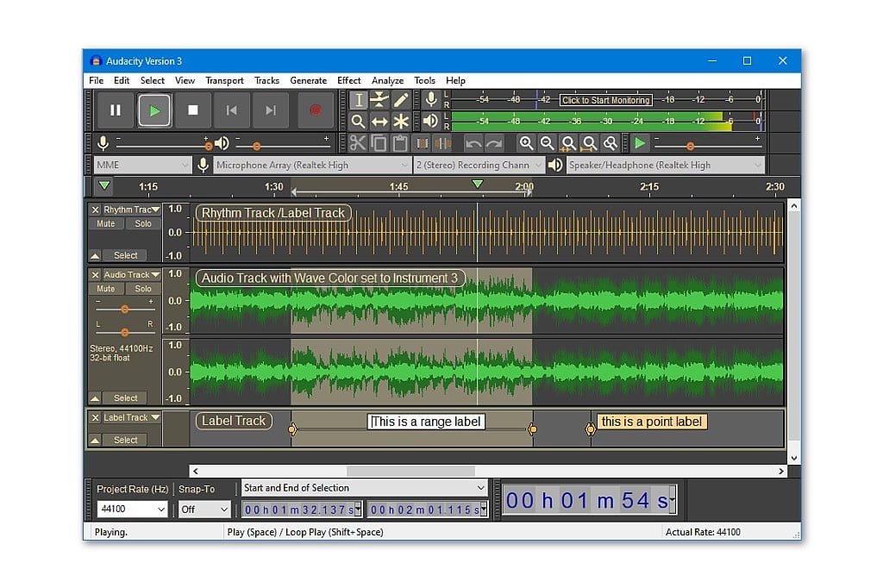Screen dimensions: 883x588
Task: Click the Cut scissors icon
Action: (x=357, y=143)
